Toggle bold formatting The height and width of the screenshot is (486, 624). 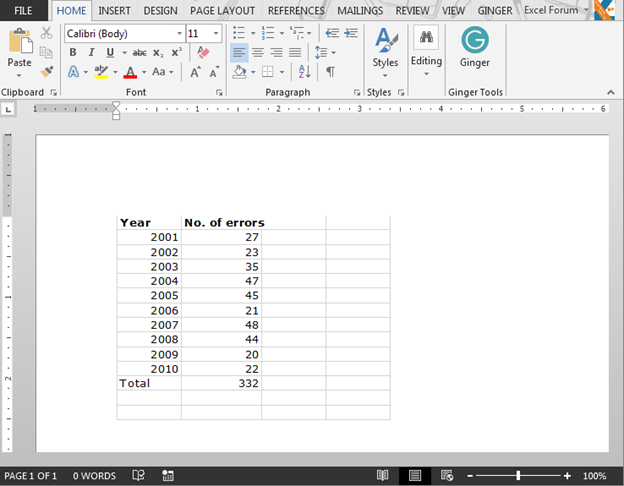(73, 53)
